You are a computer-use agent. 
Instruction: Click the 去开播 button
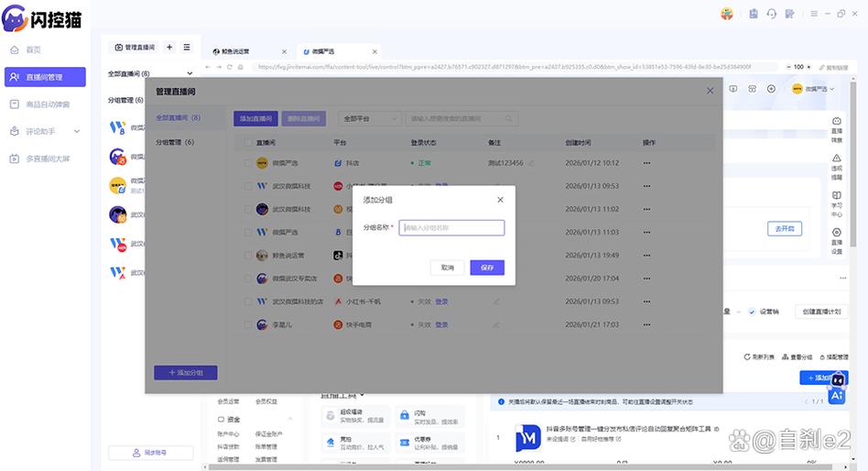click(785, 229)
